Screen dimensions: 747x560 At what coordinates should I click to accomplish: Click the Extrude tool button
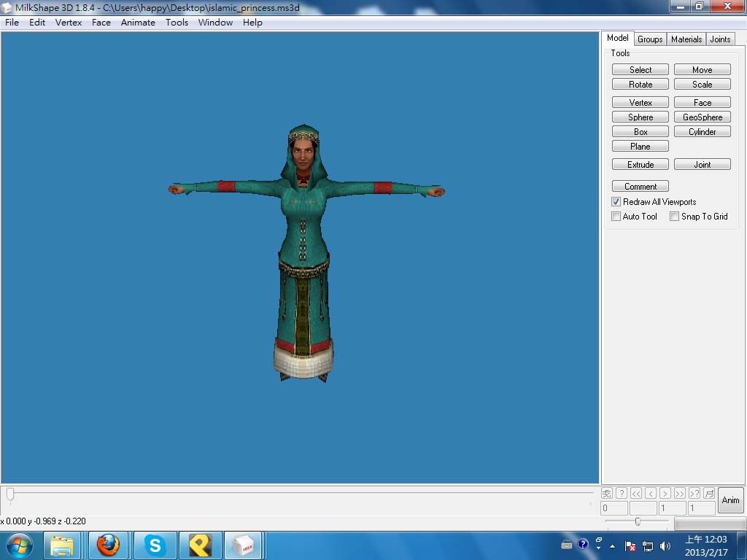coord(640,165)
